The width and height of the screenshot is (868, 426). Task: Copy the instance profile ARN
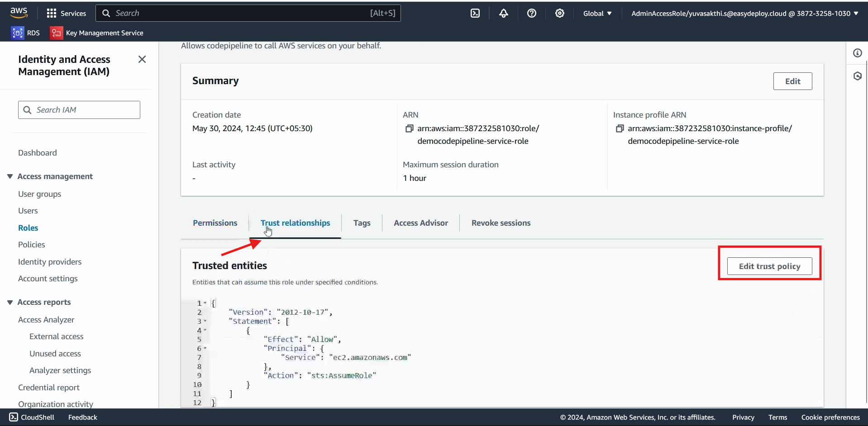pos(620,128)
